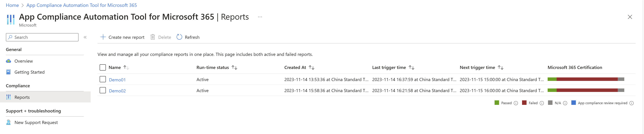Open the more options ellipsis beside Reports title
Image resolution: width=644 pixels, height=134 pixels.
pos(260,17)
